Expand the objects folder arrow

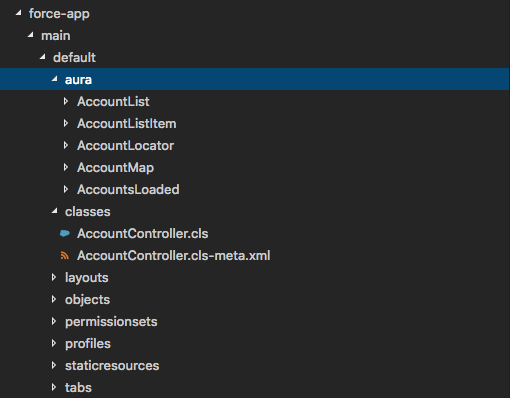click(x=54, y=299)
